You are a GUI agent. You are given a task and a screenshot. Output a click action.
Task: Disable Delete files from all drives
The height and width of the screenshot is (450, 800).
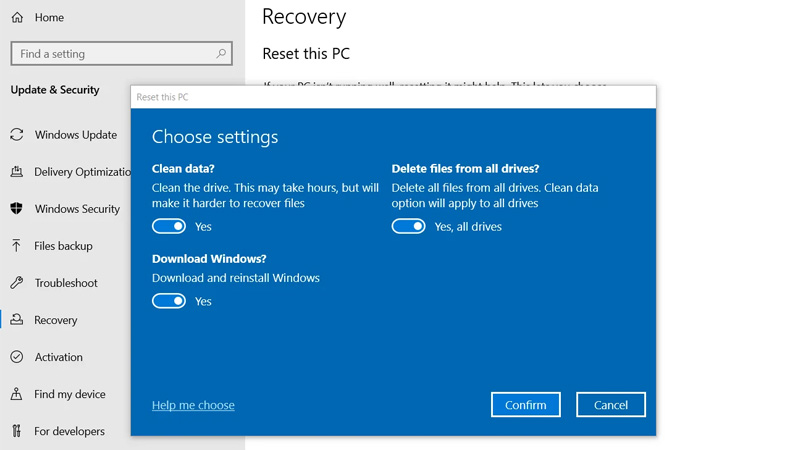[x=409, y=226]
